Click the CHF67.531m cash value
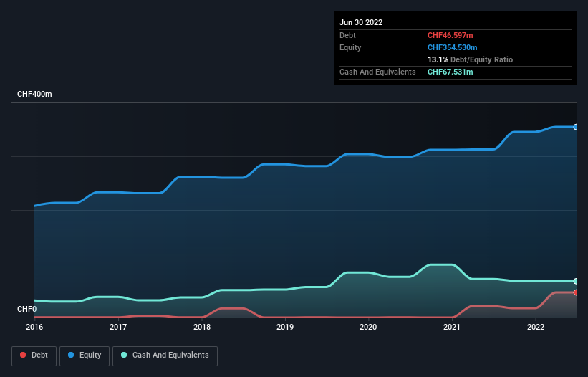 pos(450,72)
